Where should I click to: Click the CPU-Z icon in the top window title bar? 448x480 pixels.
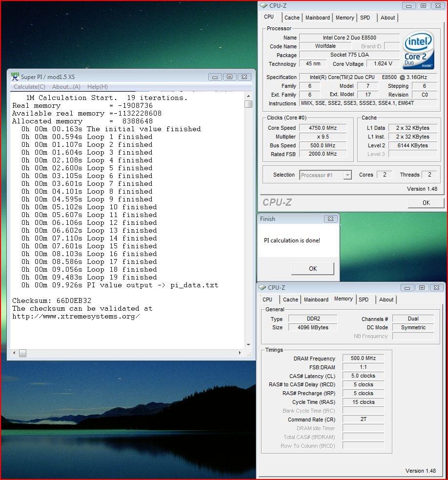tap(264, 5)
